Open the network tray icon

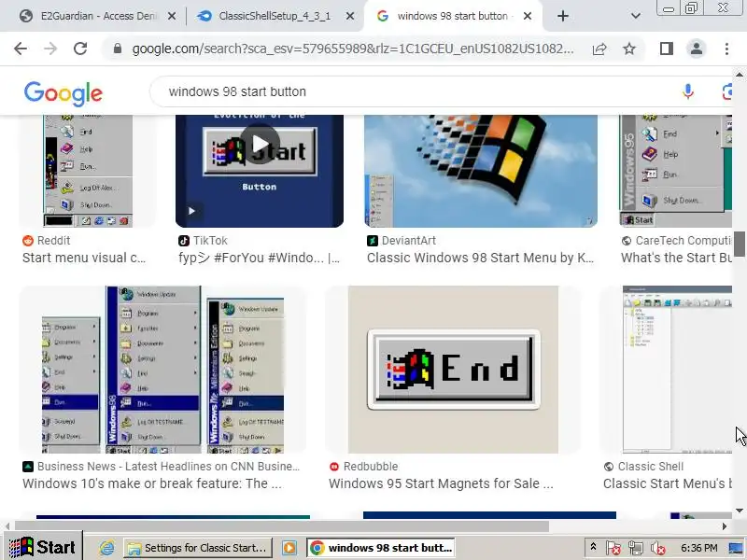[x=635, y=548]
